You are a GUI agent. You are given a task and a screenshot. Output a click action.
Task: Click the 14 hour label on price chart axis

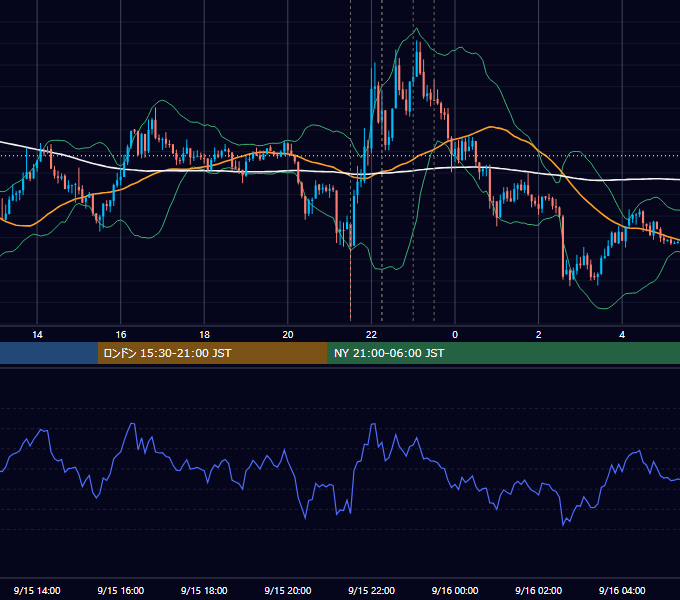37,335
